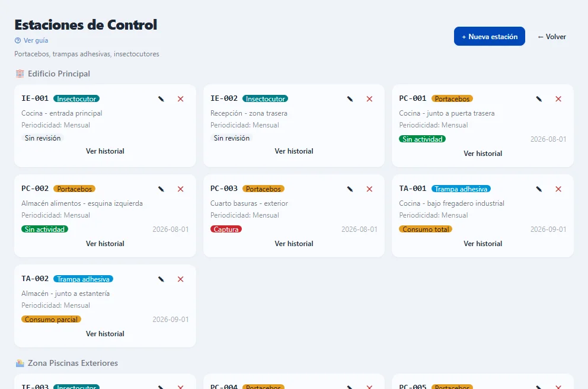Click the Edificio Principal building icon

tap(20, 74)
